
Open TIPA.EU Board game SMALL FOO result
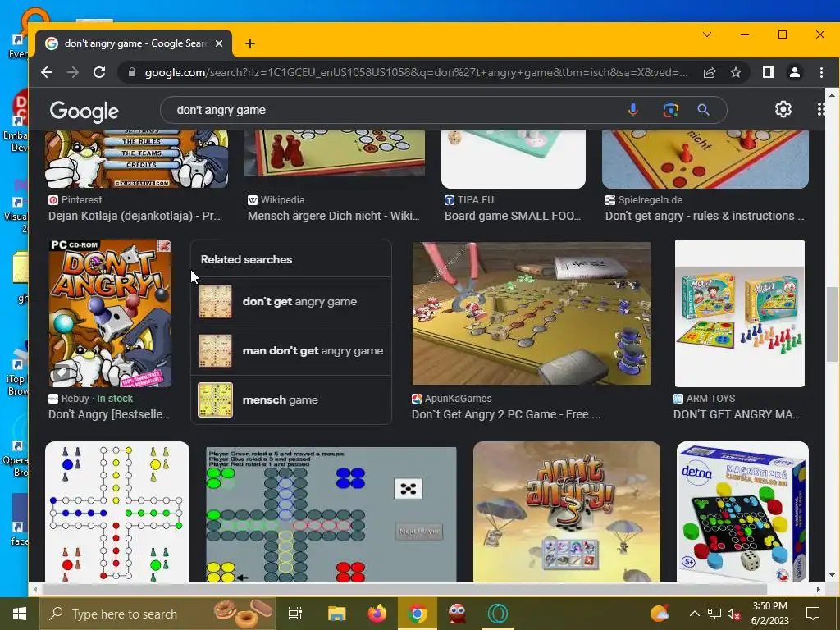click(513, 216)
